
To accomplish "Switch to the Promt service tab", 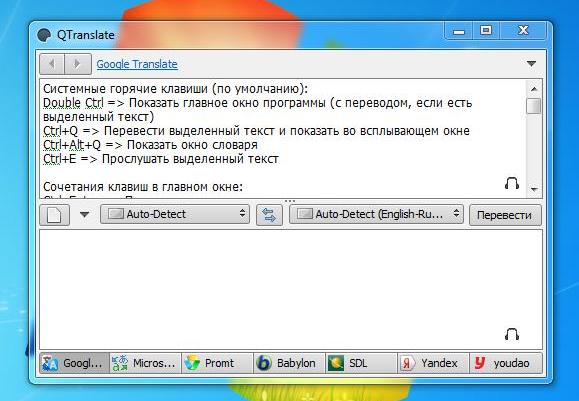I will coord(217,363).
